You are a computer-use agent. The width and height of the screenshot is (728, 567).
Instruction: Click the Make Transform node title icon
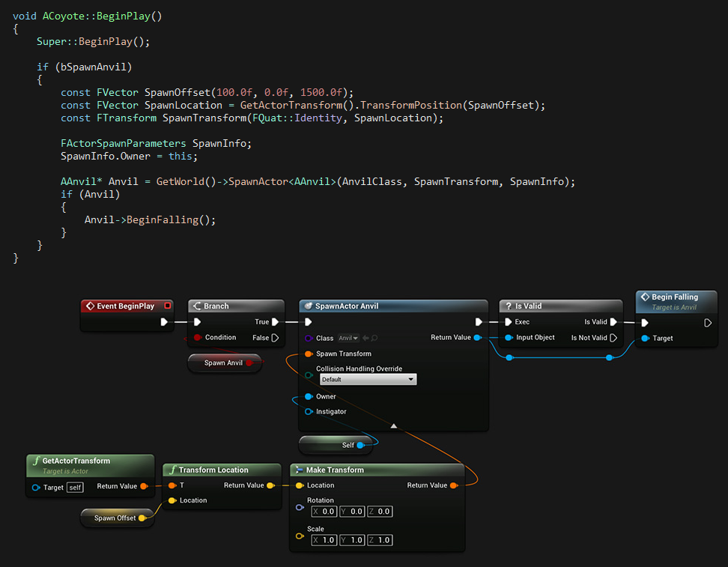pos(300,470)
